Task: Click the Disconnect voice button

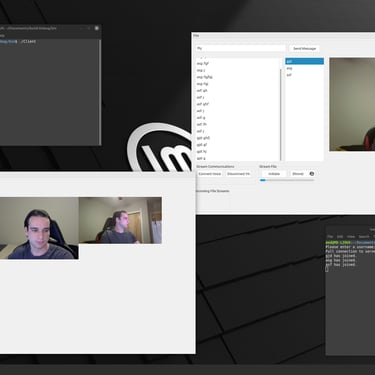Action: coord(238,174)
